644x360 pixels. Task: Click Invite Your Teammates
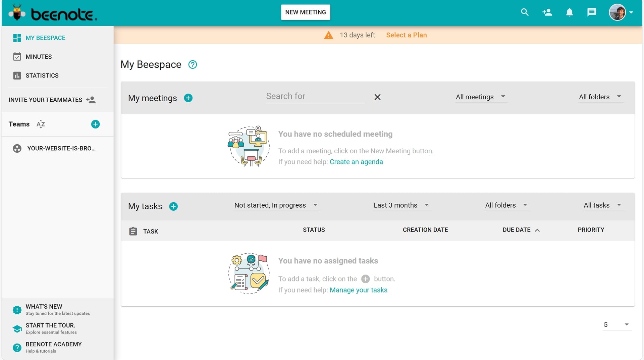(x=52, y=100)
